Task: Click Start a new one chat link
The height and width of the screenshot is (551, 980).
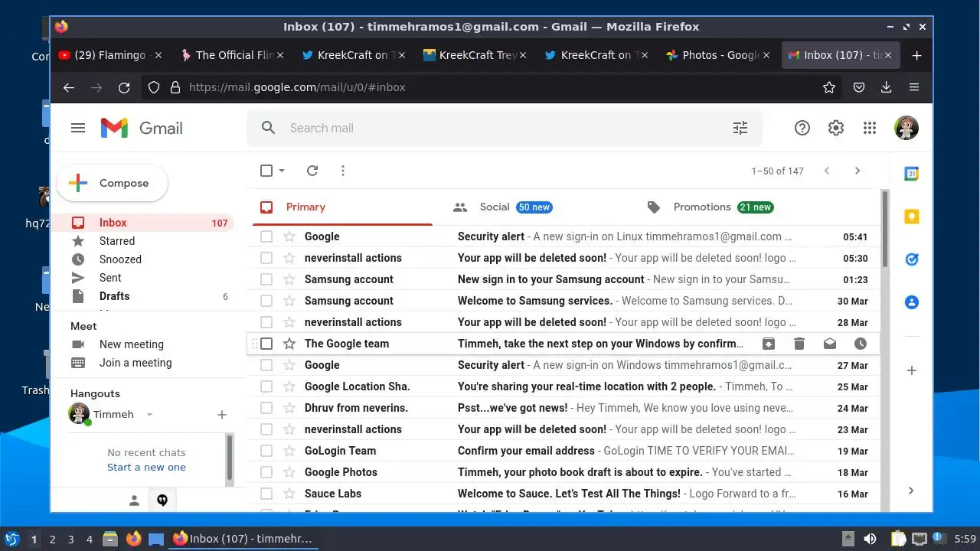Action: coord(146,467)
